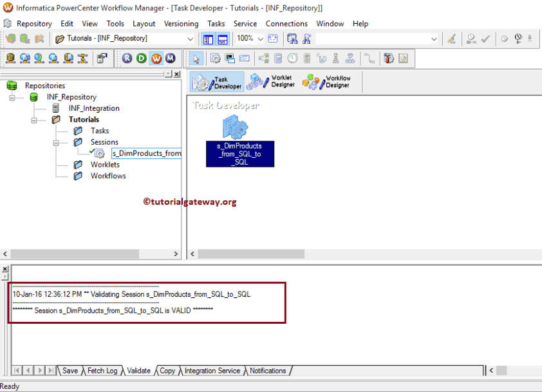The image size is (542, 392).
Task: Click the link tasks connector icon
Action: (370, 59)
